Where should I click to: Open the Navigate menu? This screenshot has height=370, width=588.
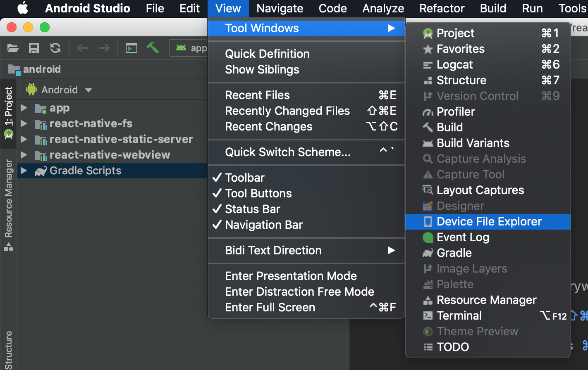click(x=280, y=8)
